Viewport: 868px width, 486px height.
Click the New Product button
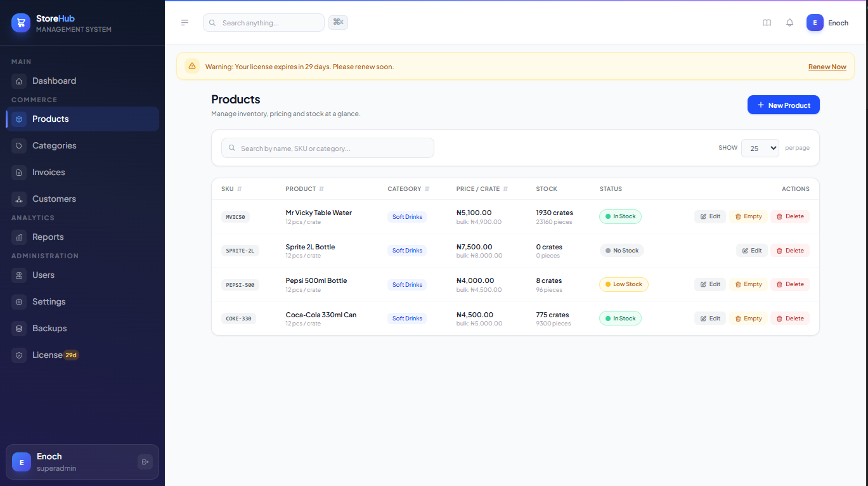pos(784,105)
